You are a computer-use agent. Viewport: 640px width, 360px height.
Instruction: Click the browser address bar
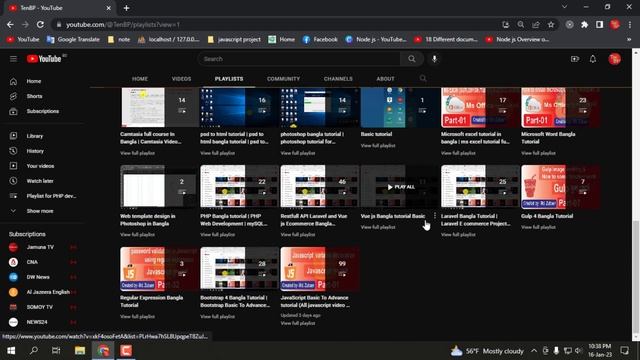tap(278, 25)
